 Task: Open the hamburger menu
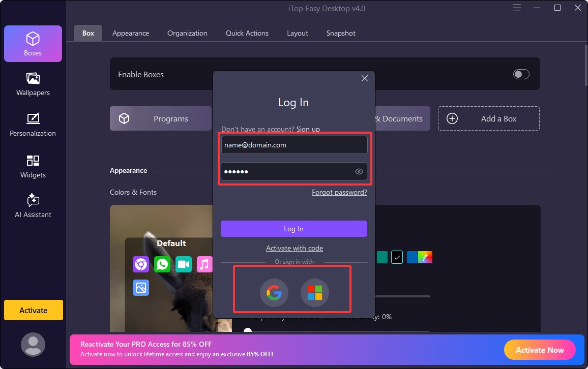[516, 8]
